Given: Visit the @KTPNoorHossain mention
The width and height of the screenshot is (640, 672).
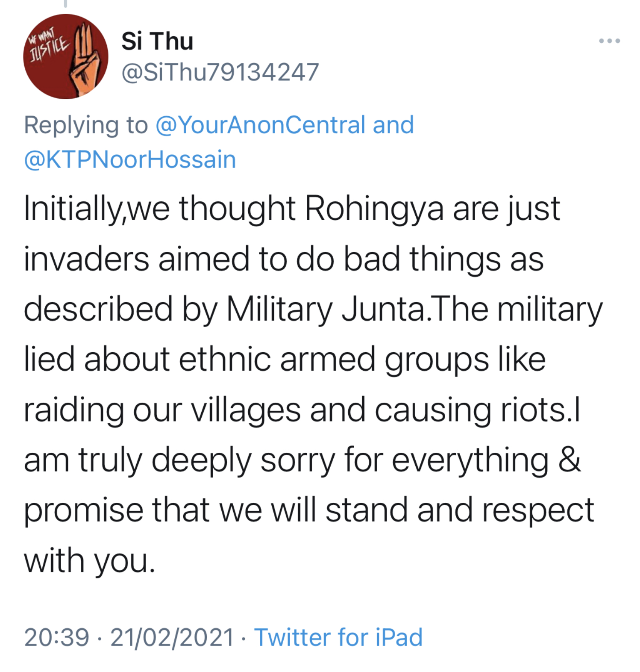Looking at the screenshot, I should pyautogui.click(x=130, y=159).
